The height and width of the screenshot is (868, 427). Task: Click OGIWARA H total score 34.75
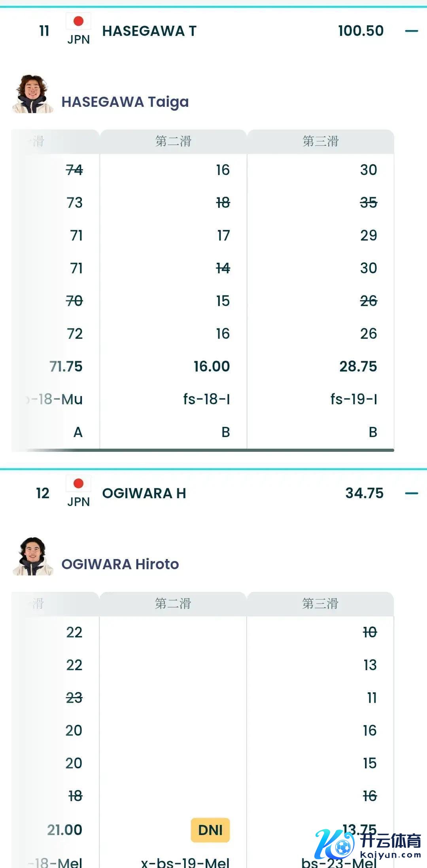[364, 493]
